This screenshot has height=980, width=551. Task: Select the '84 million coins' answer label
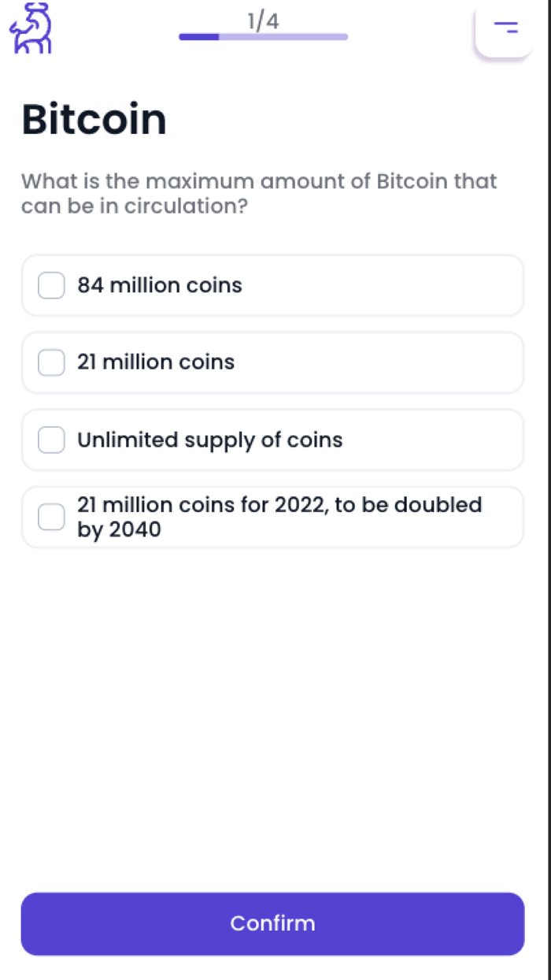pyautogui.click(x=160, y=285)
